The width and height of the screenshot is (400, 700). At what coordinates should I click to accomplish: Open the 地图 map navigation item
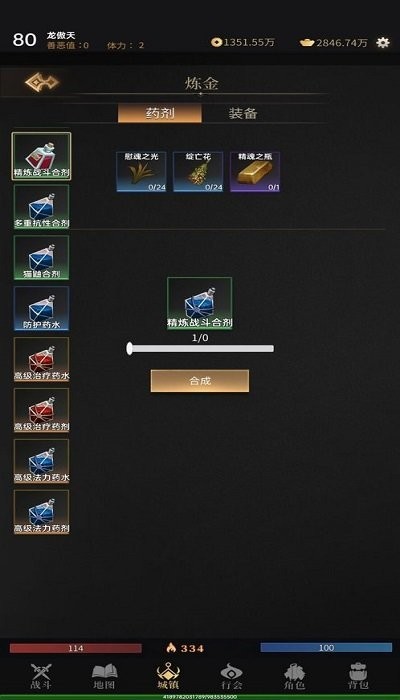[x=104, y=676]
